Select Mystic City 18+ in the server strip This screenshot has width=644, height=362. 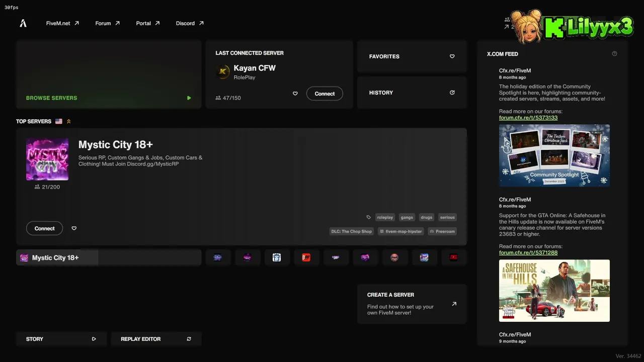[109, 257]
